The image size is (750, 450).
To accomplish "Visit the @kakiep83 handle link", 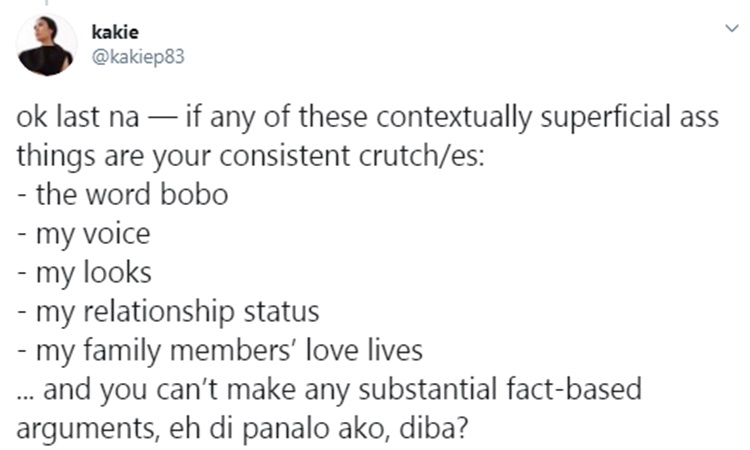I will coord(138,56).
